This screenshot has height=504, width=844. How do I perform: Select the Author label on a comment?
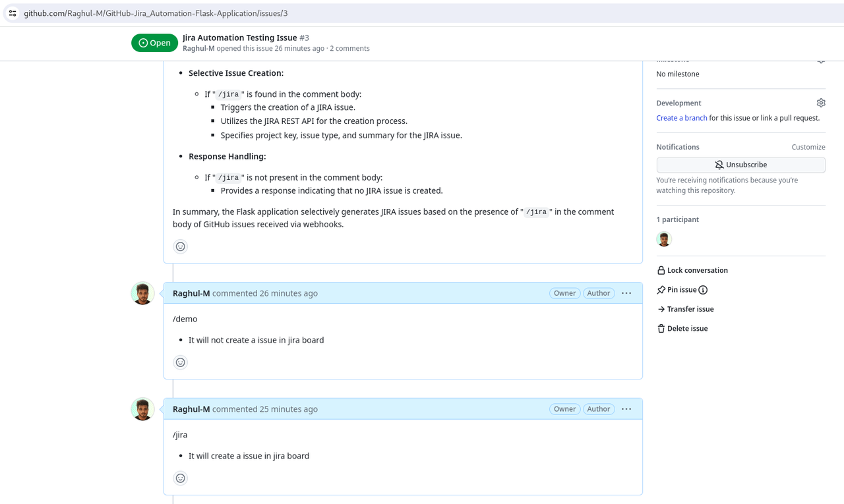[x=598, y=293]
